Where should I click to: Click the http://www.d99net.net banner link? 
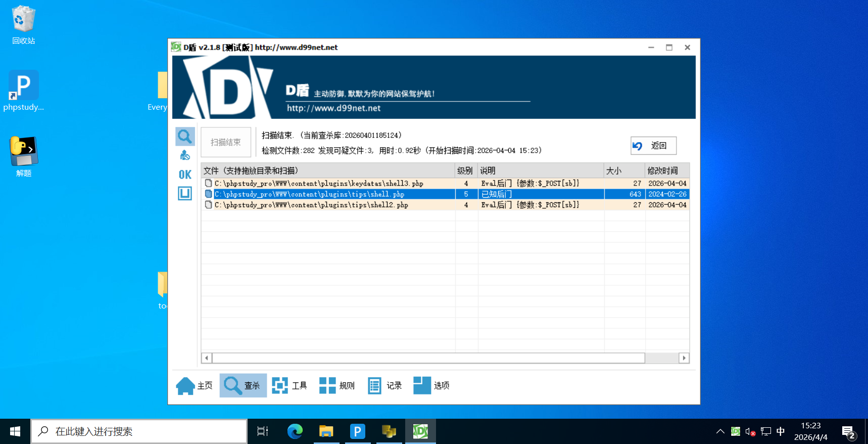(x=333, y=108)
